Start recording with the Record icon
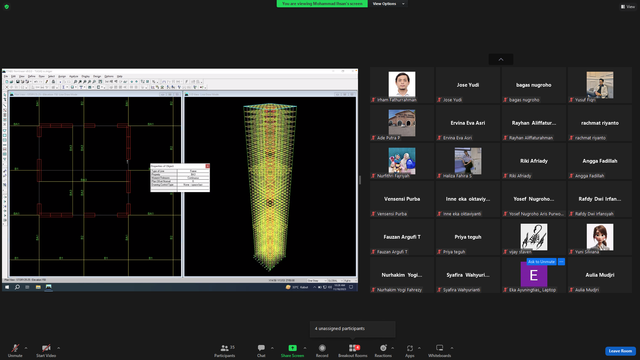The image size is (640, 360). [322, 350]
